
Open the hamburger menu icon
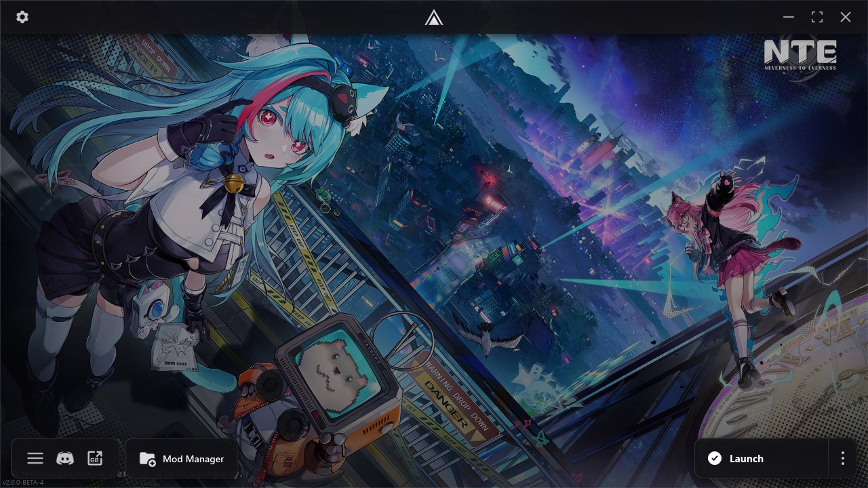tap(35, 459)
